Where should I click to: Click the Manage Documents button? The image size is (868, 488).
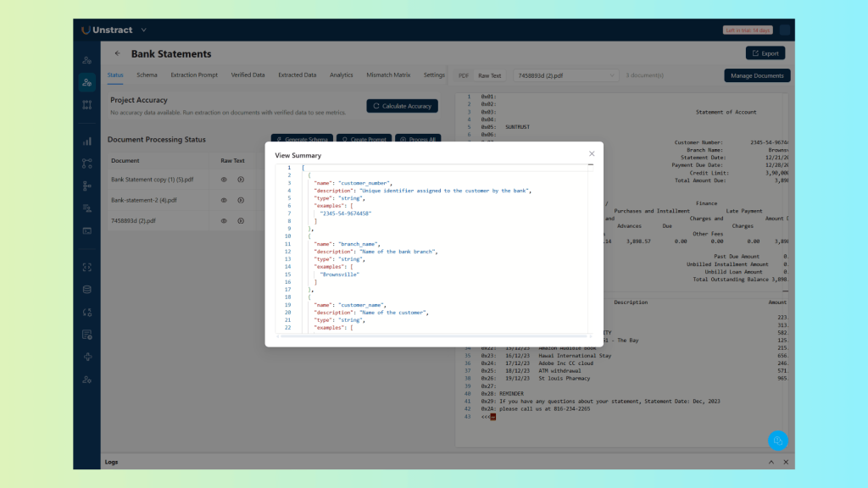tap(756, 75)
